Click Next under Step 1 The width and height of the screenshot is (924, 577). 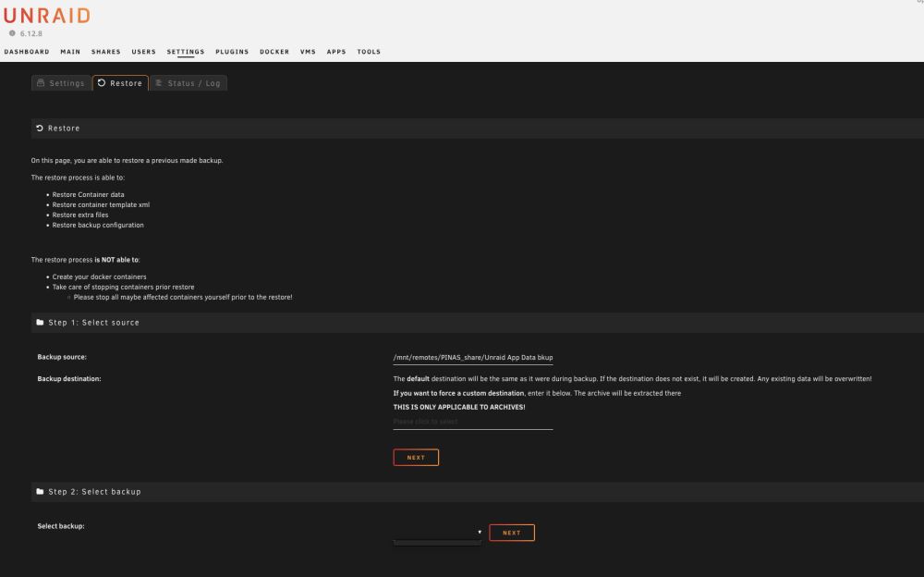coord(416,457)
